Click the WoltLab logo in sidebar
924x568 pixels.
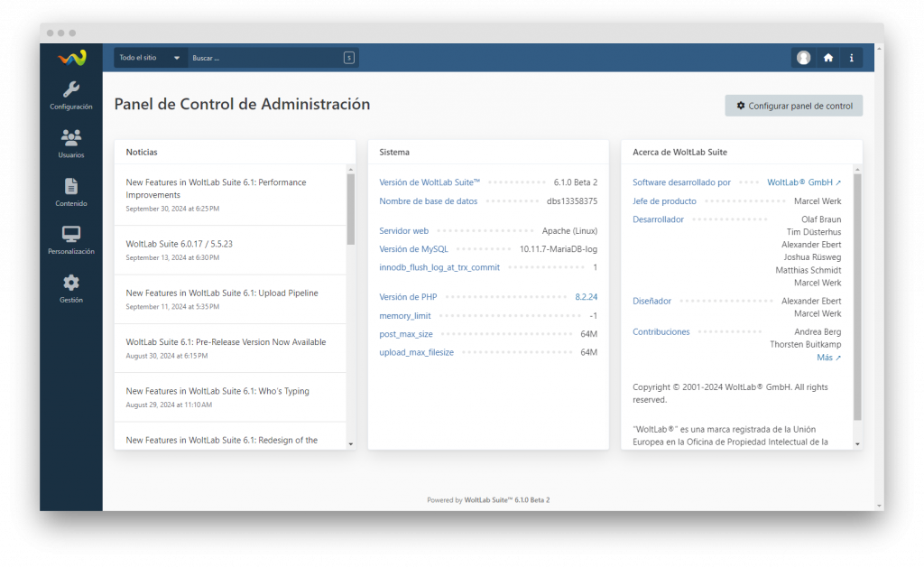tap(71, 58)
